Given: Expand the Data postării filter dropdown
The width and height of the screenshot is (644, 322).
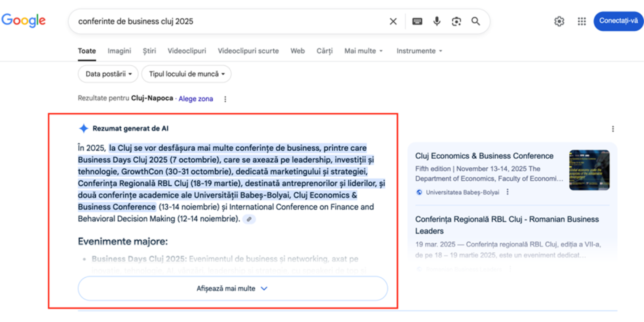Looking at the screenshot, I should (108, 74).
